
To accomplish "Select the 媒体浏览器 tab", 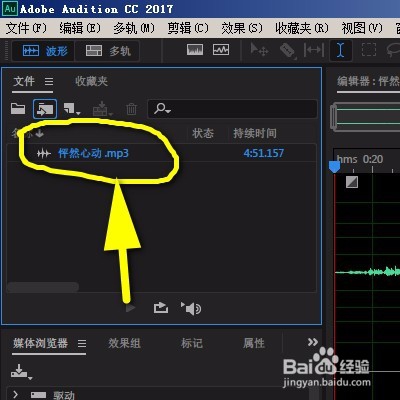I will pyautogui.click(x=41, y=343).
